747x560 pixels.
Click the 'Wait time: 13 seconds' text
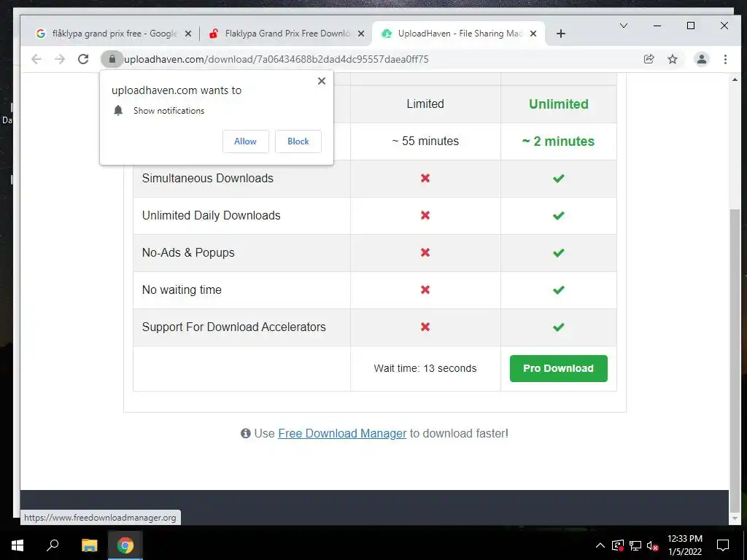[425, 368]
